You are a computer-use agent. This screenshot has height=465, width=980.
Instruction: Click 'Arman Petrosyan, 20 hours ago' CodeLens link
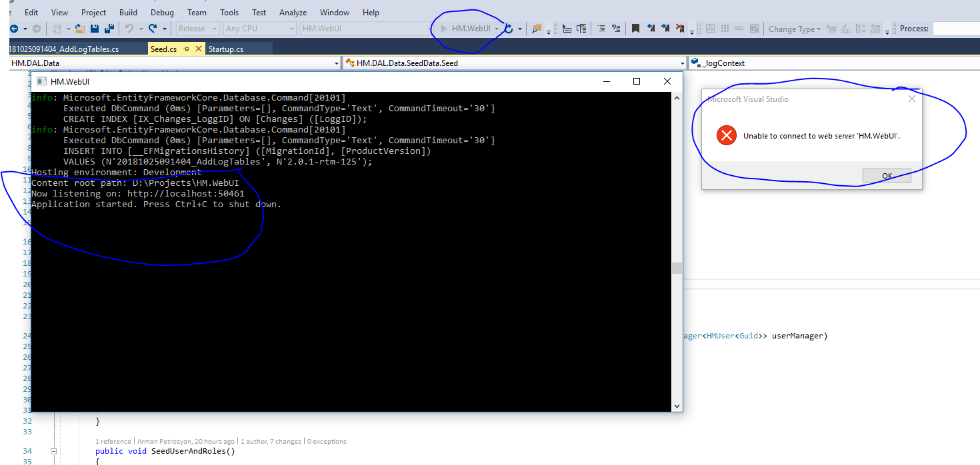[x=185, y=441]
